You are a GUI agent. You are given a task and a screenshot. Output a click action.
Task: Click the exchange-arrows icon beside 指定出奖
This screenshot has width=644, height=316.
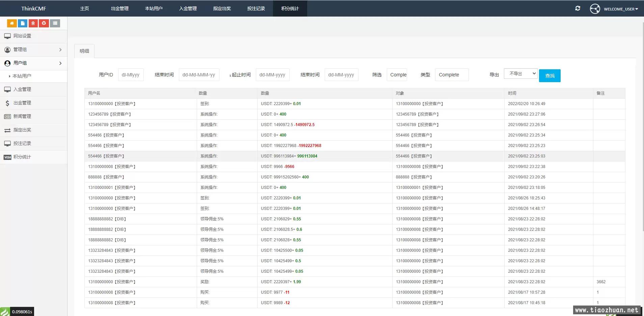coord(7,130)
